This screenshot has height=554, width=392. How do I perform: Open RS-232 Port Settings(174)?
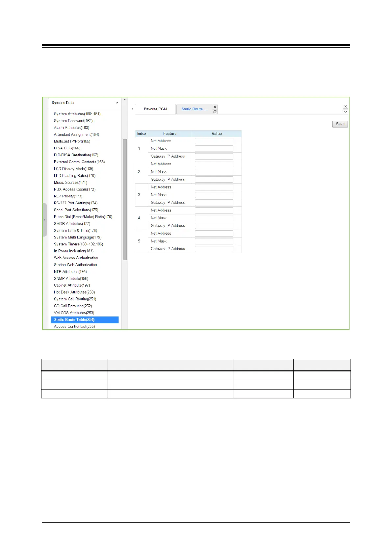tap(76, 203)
